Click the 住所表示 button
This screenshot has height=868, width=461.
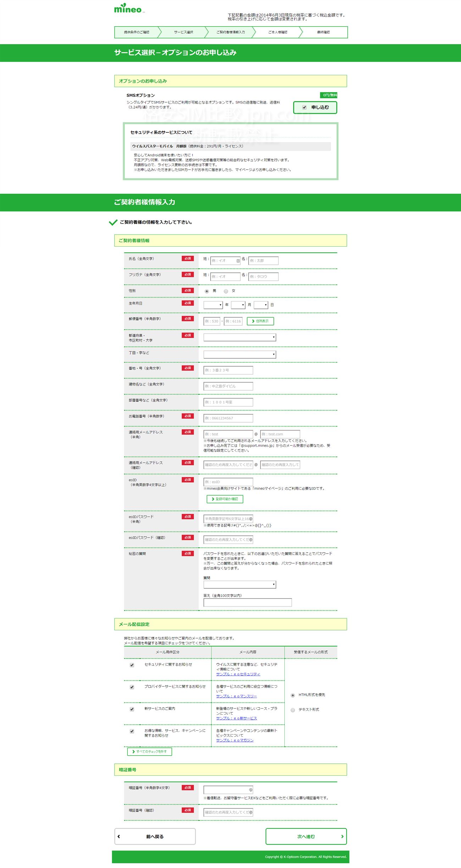pos(260,321)
